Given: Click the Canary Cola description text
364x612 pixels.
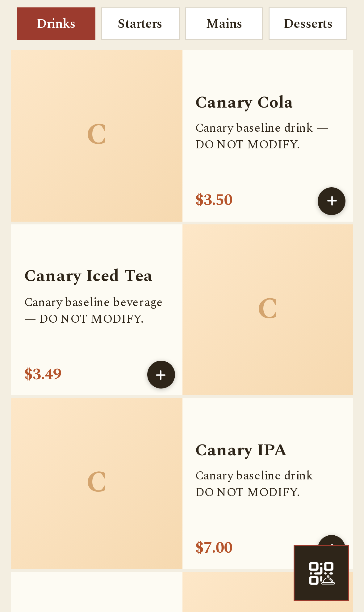Looking at the screenshot, I should [x=262, y=136].
